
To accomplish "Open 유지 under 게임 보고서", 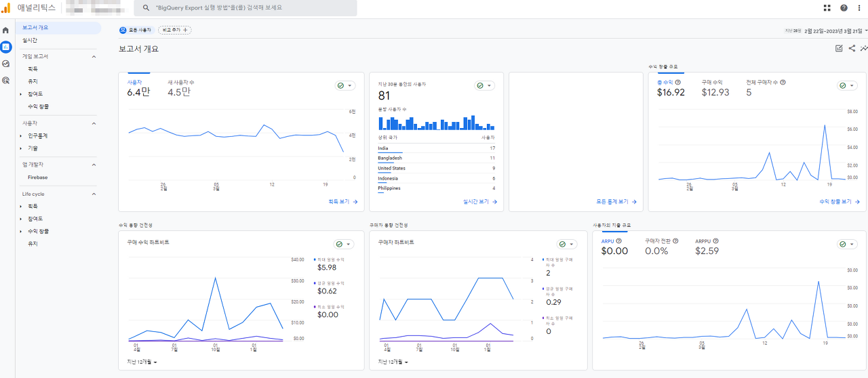I will tap(33, 81).
